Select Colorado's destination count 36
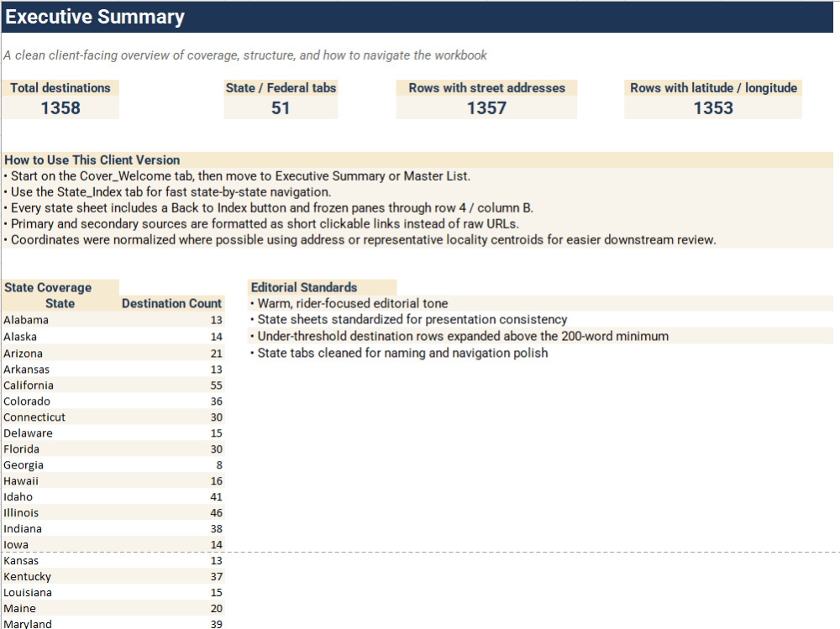Screen dimensions: 840x629 171,401
